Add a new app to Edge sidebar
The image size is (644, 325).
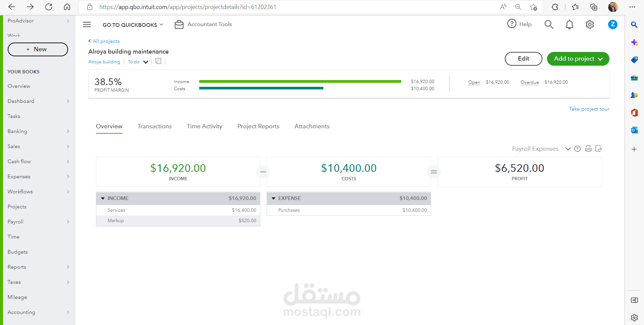[x=634, y=149]
